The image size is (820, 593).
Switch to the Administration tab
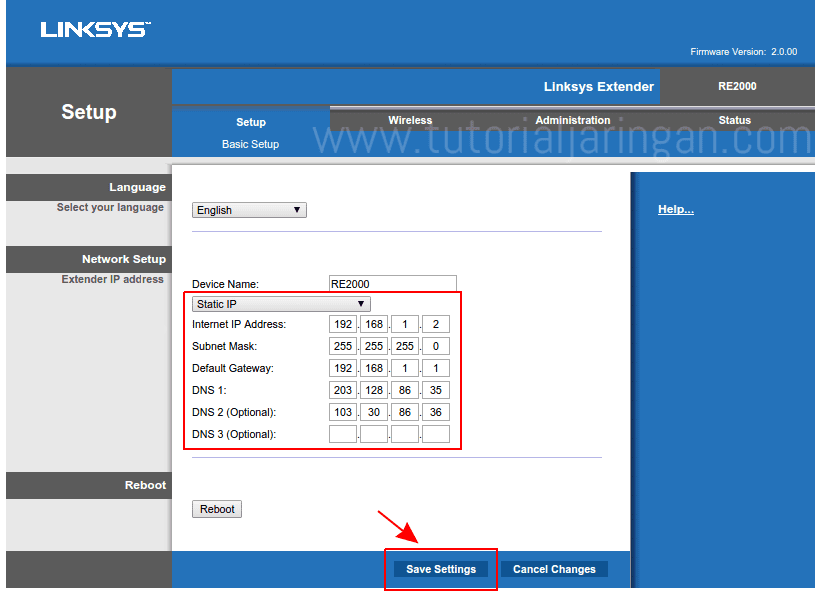tap(572, 120)
